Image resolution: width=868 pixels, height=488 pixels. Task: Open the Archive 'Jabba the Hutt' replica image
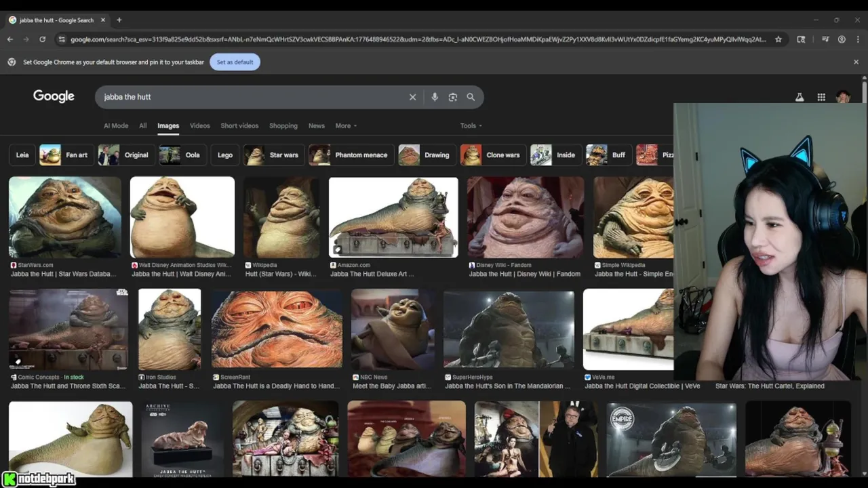coord(181,439)
